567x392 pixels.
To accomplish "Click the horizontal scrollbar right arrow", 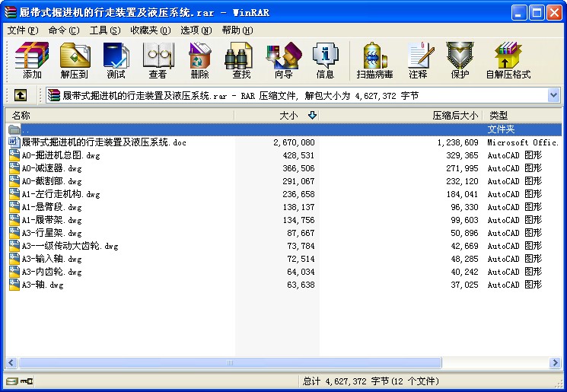I will click(555, 362).
